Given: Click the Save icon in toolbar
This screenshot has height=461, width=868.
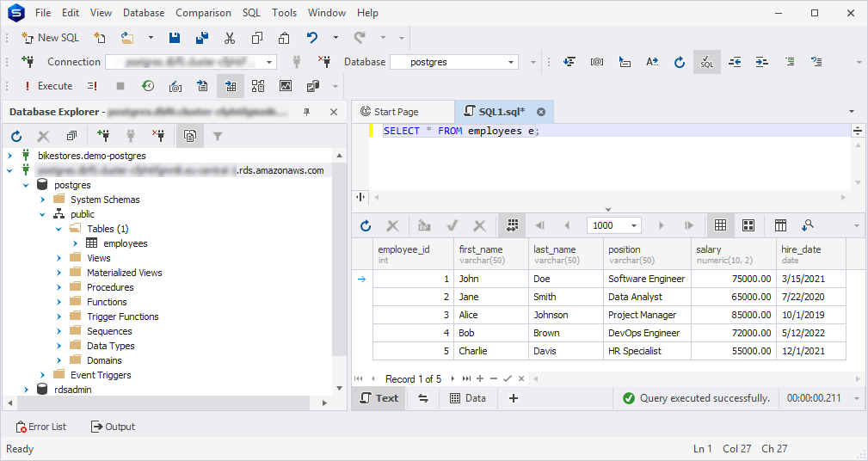Looking at the screenshot, I should coord(175,38).
